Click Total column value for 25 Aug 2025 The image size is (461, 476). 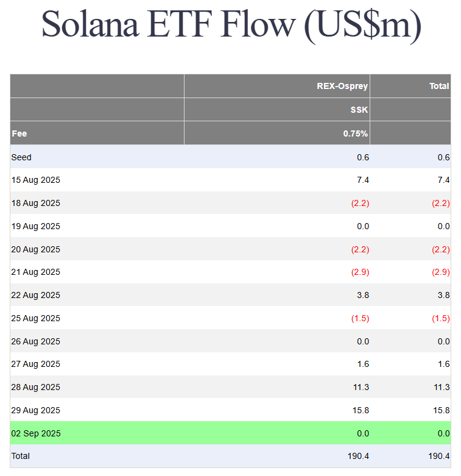point(440,318)
